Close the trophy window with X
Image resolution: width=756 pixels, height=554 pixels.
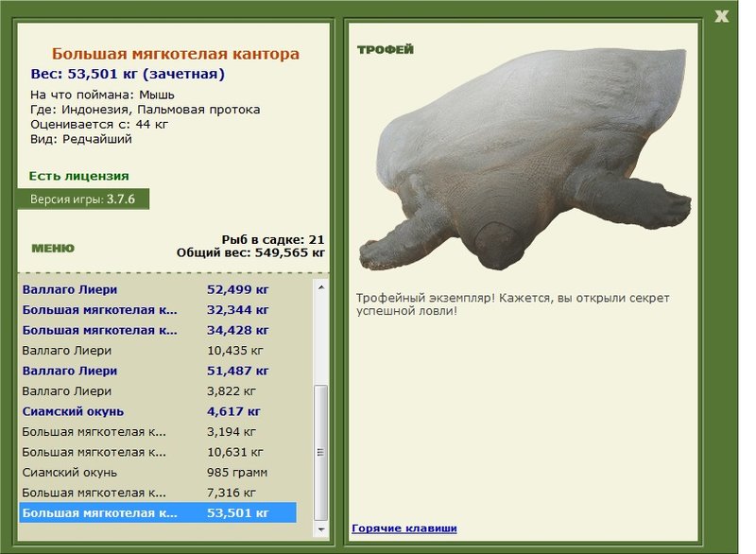pos(721,16)
